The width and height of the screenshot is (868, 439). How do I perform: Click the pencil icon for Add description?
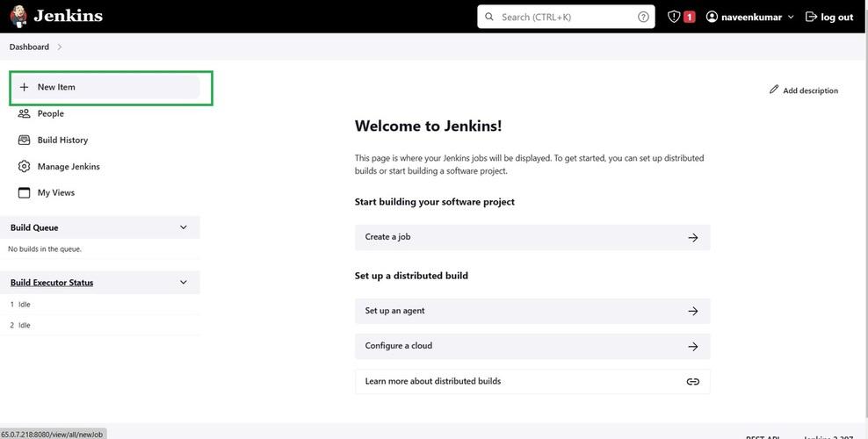774,90
